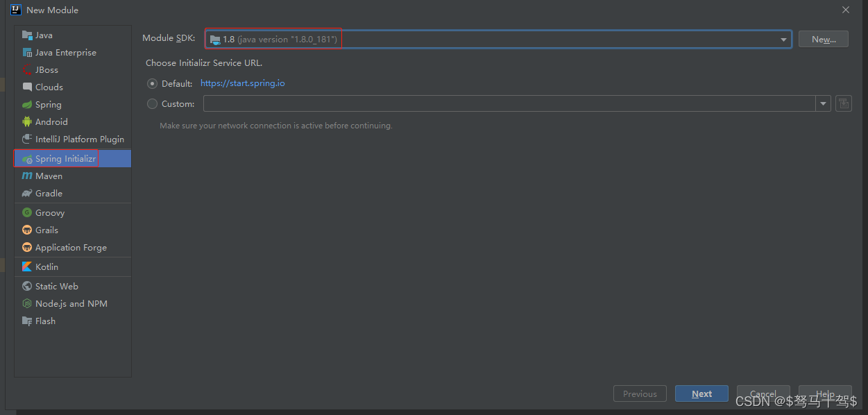Click the network connection reminder text
The width and height of the screenshot is (868, 415).
coord(276,126)
